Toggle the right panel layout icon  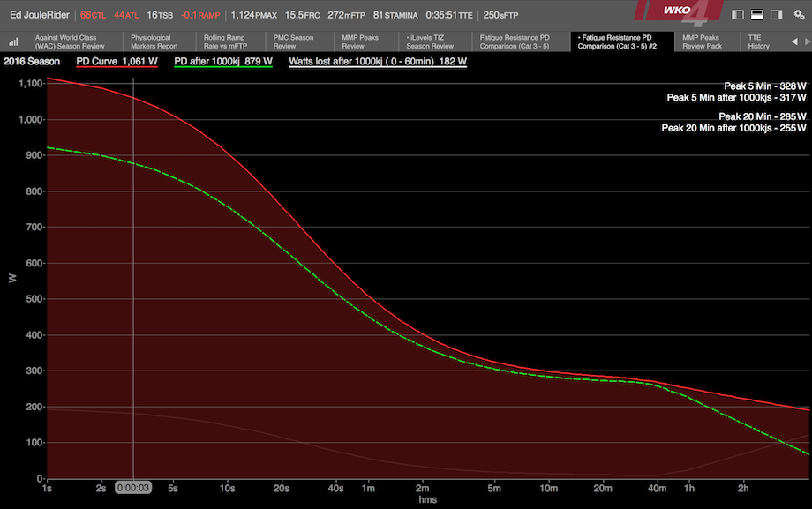775,15
